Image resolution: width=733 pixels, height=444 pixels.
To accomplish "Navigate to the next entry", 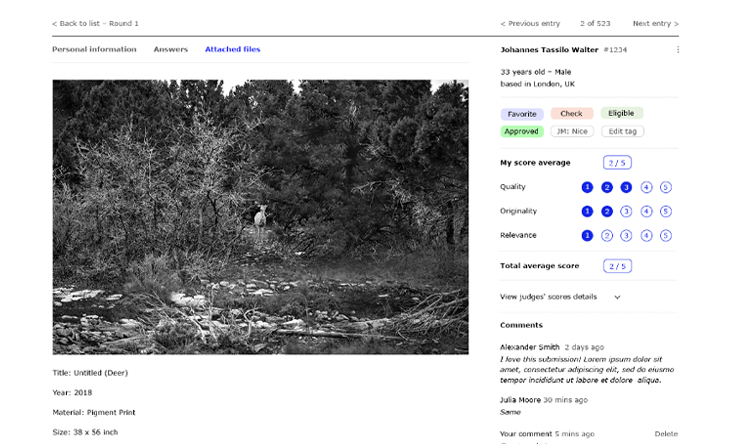I will coord(655,23).
